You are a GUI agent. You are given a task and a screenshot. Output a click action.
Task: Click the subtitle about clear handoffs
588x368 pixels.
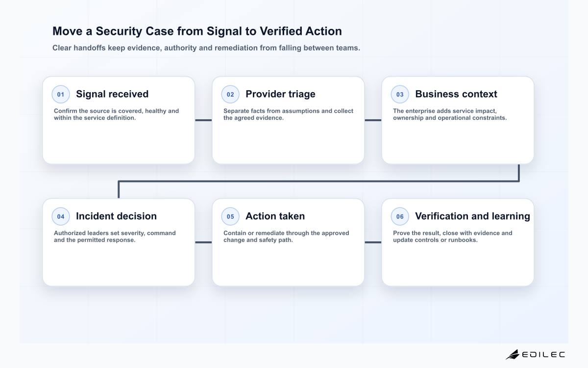coord(206,48)
